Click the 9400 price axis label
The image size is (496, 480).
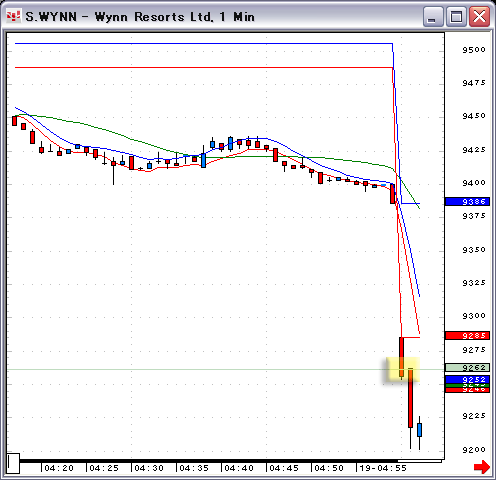point(474,183)
